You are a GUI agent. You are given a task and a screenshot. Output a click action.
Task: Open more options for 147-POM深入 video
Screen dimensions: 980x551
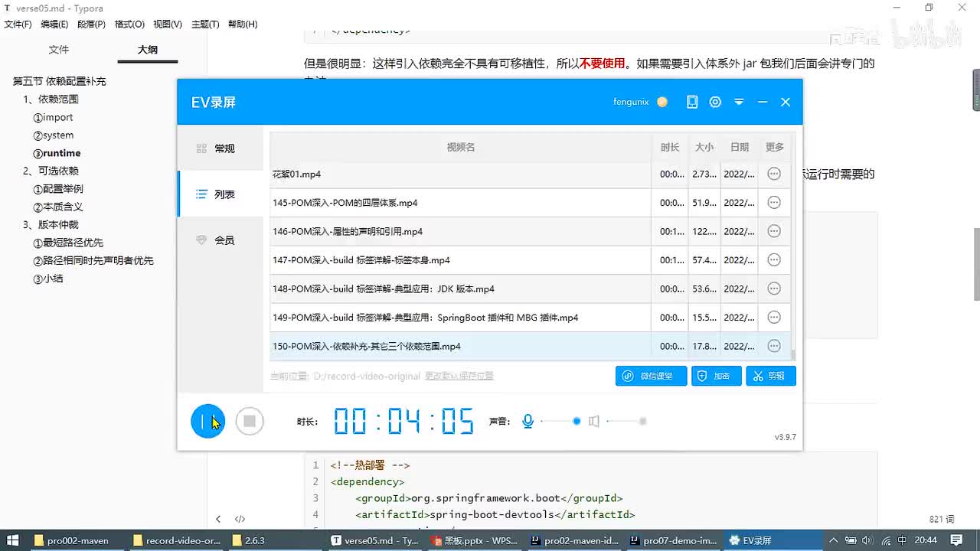(x=774, y=260)
